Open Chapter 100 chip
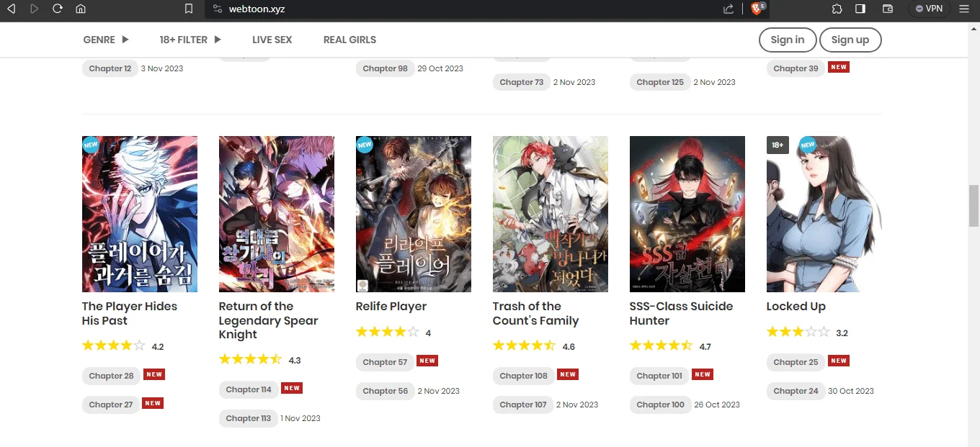Viewport: 980px width, 447px height. tap(660, 405)
